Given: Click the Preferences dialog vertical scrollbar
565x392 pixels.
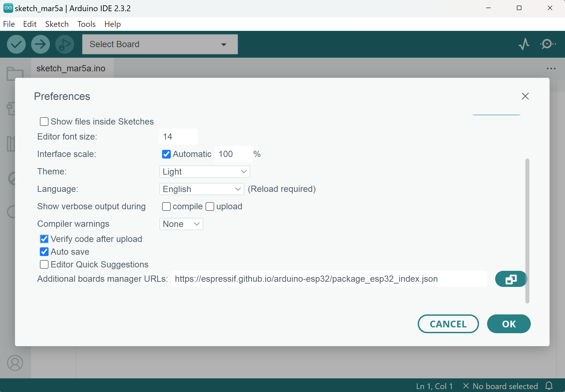Looking at the screenshot, I should [527, 231].
